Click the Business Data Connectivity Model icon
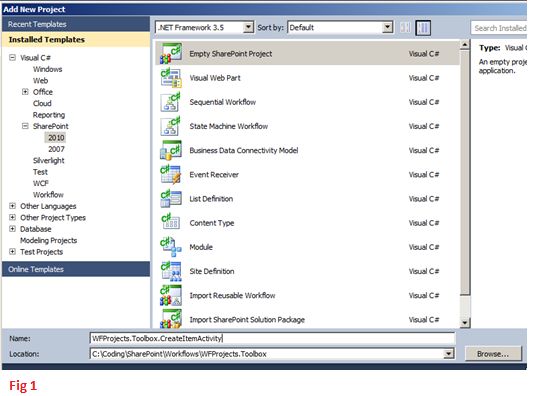This screenshot has height=396, width=546. click(171, 150)
